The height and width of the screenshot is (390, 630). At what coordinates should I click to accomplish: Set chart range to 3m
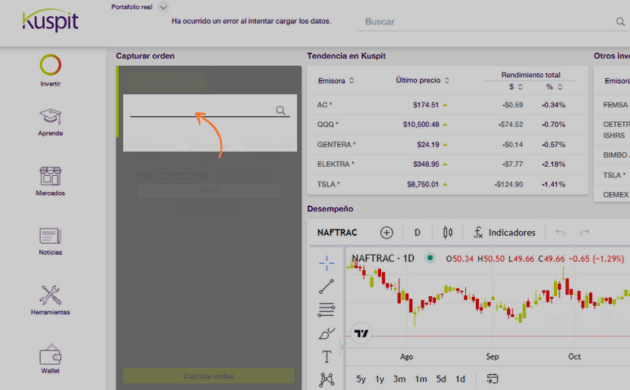coord(399,379)
